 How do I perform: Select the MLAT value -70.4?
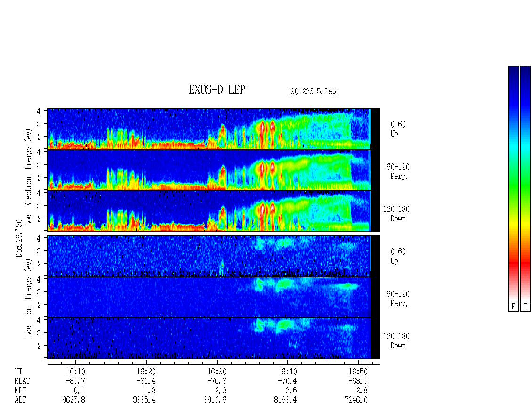pos(287,381)
